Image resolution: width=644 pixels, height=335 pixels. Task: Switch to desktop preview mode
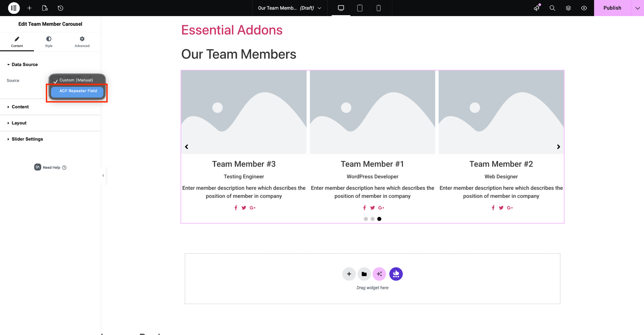pos(341,8)
